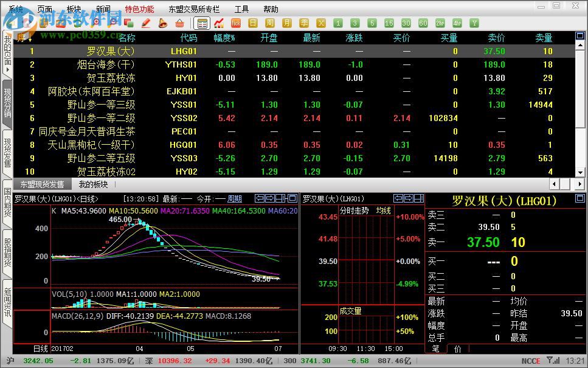Click the 卖一 price 37.50

pos(483,242)
